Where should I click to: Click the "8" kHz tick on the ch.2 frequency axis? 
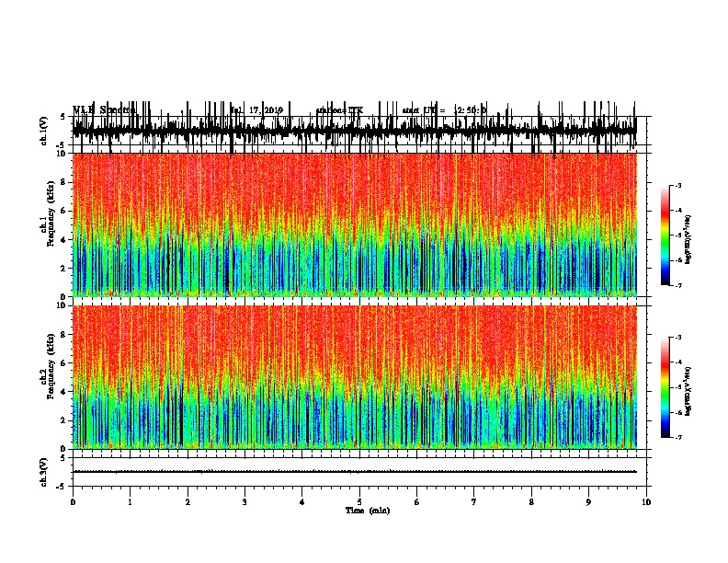coord(63,335)
